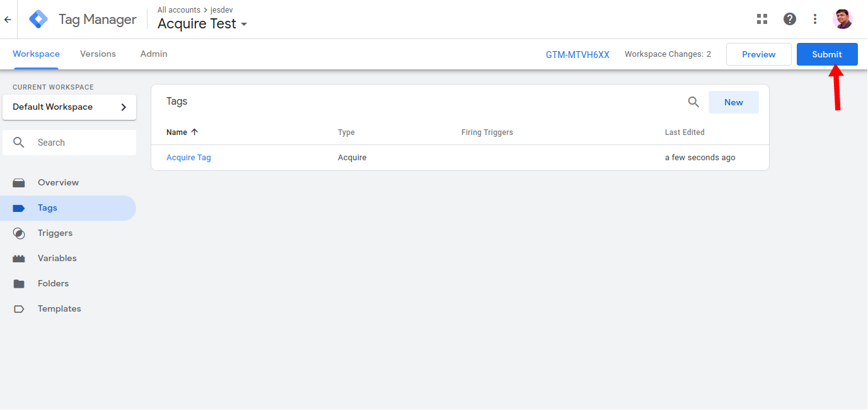Switch to the Admin tab
Viewport: 868px width, 410px height.
pos(154,54)
